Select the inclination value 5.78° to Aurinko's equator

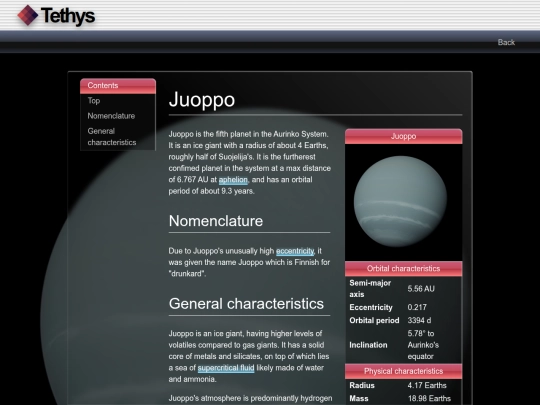click(423, 345)
